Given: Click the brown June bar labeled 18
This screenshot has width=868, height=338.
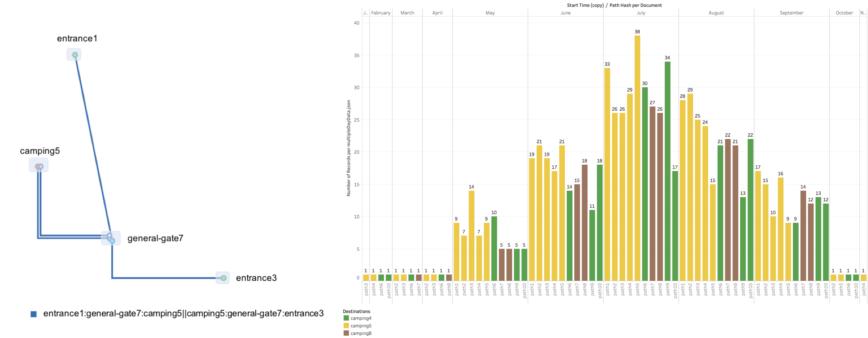Looking at the screenshot, I should [x=585, y=223].
